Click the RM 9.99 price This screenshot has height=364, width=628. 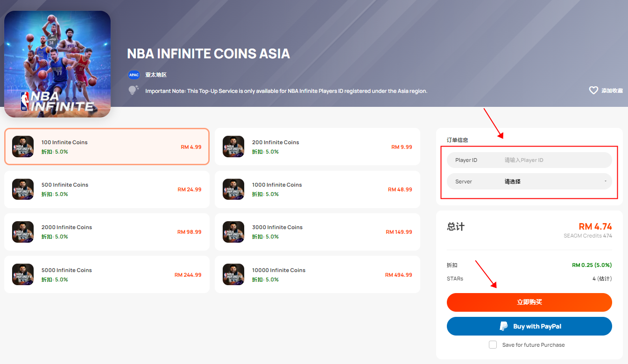point(402,147)
